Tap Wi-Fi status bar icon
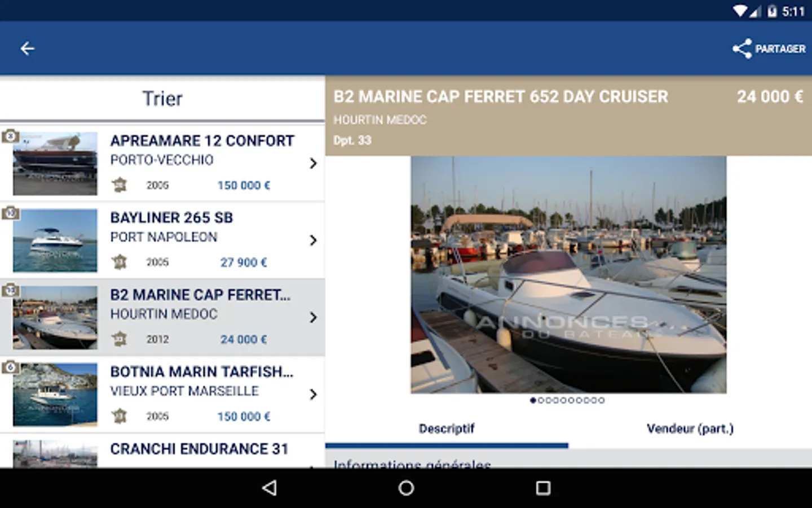 coord(740,11)
